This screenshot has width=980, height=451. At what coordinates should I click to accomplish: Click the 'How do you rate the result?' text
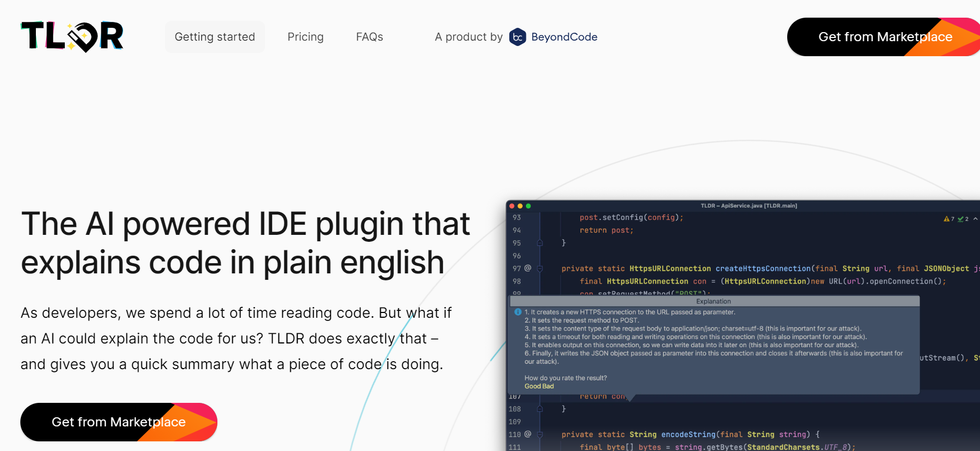pyautogui.click(x=566, y=378)
